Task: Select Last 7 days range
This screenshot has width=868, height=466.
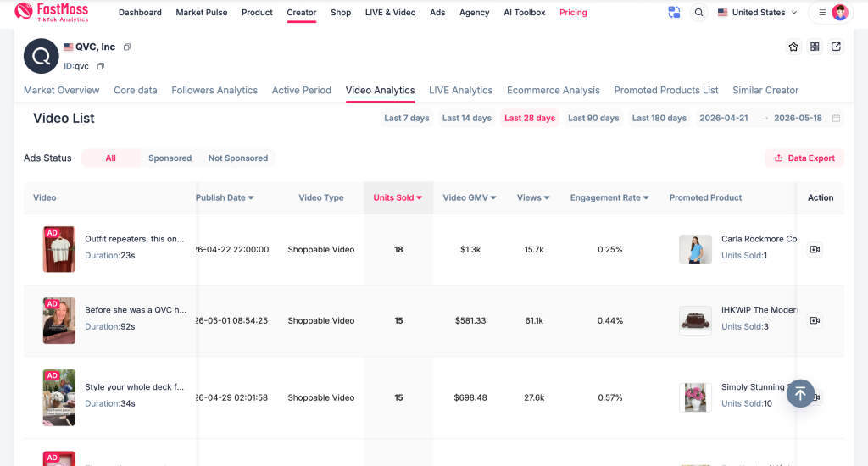Action: [407, 118]
